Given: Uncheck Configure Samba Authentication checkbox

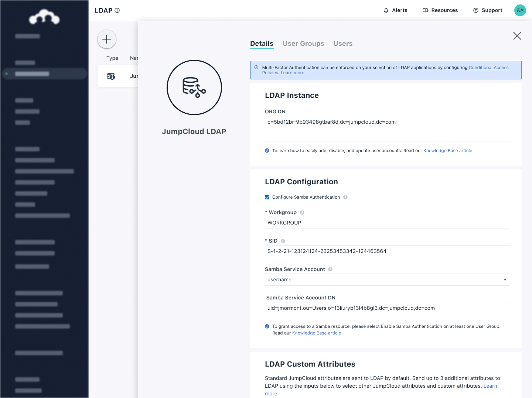Looking at the screenshot, I should coord(267,197).
